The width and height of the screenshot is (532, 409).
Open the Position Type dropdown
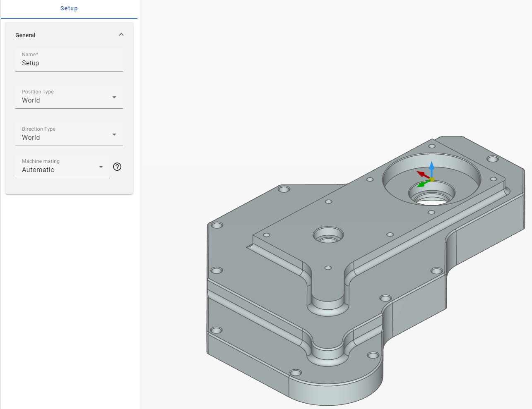(x=69, y=97)
